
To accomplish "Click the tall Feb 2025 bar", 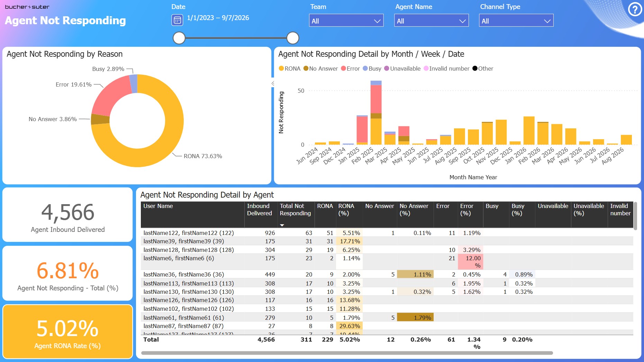I will coord(376,112).
